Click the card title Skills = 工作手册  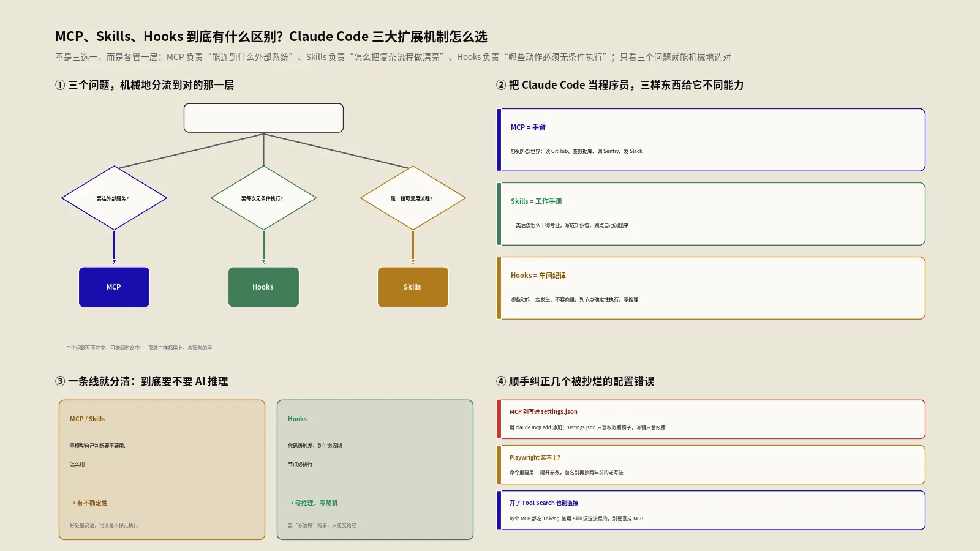(x=537, y=201)
